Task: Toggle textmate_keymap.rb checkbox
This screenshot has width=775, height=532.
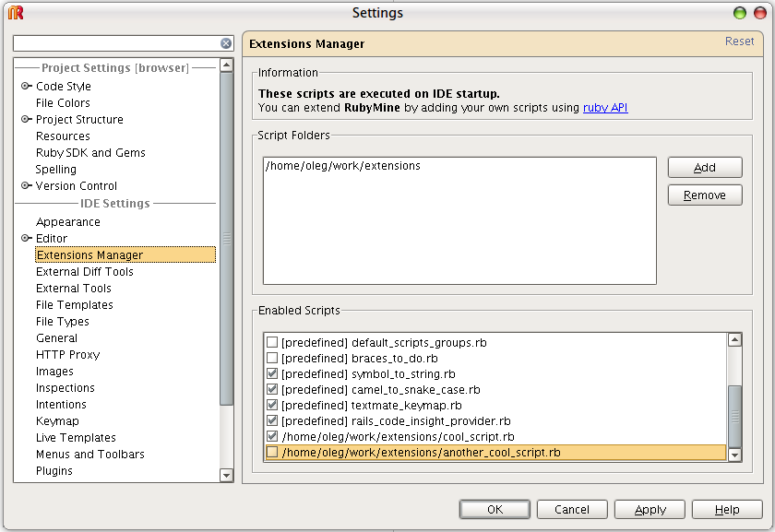Action: click(272, 406)
